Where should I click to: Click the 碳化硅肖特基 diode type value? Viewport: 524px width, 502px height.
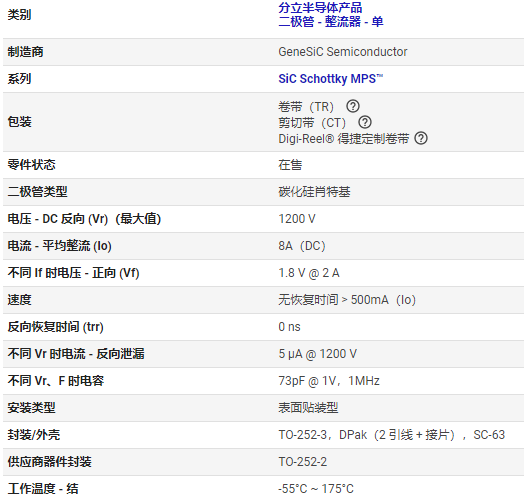(x=314, y=192)
